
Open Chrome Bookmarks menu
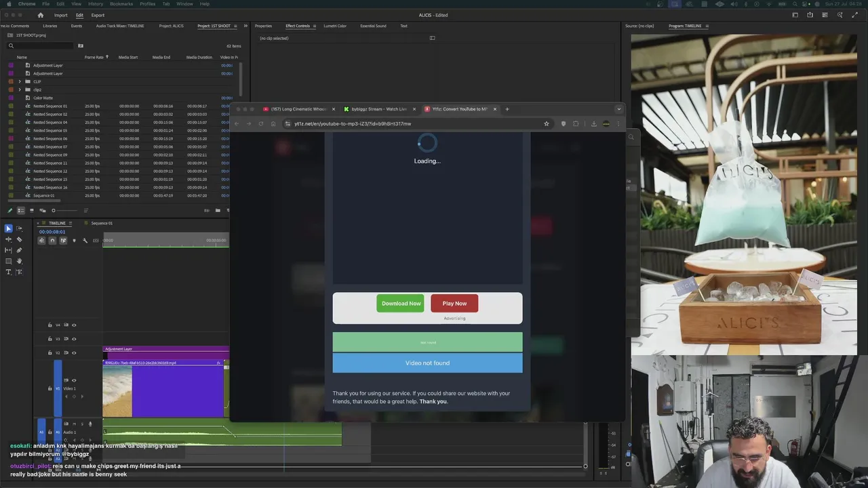point(121,4)
